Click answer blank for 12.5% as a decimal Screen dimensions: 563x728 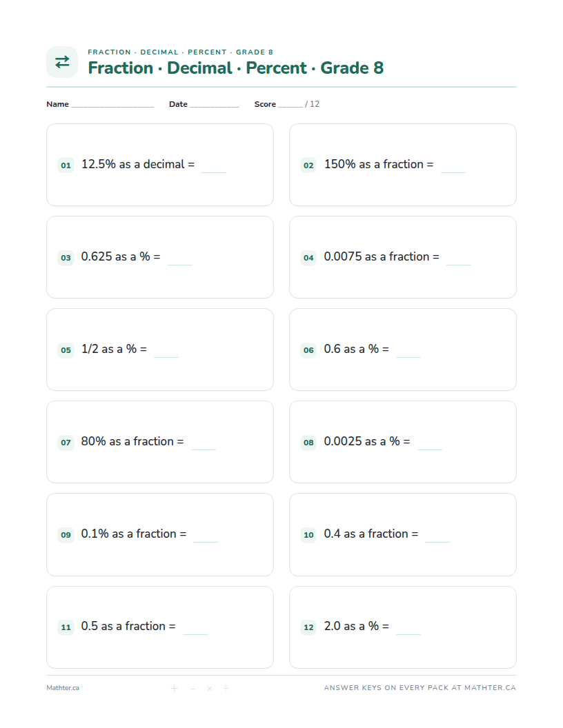tap(214, 170)
